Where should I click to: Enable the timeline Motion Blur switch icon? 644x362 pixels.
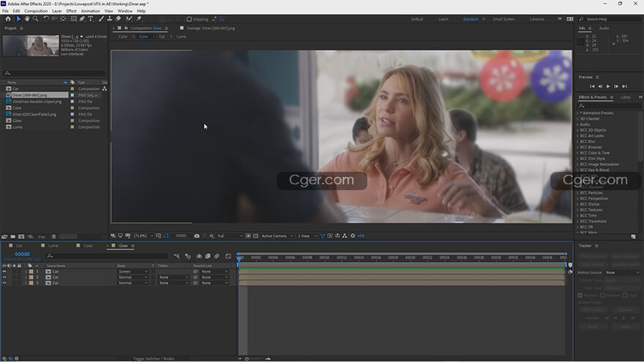point(217,256)
